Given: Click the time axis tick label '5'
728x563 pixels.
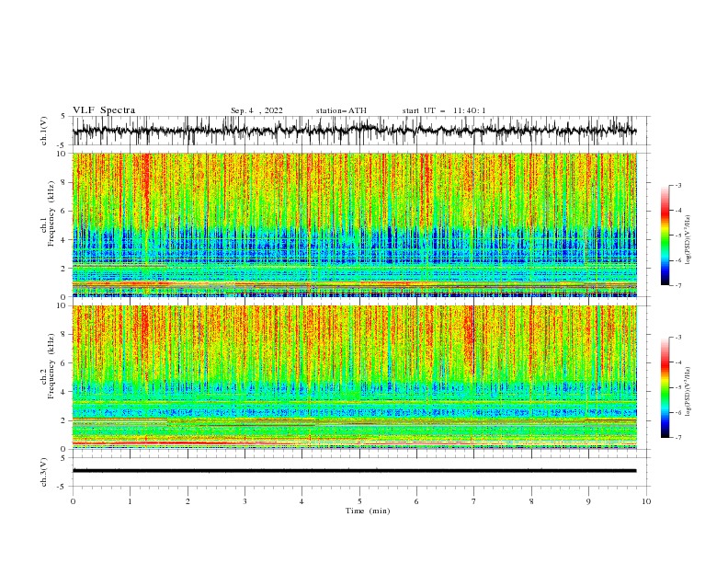Looking at the screenshot, I should 359,501.
